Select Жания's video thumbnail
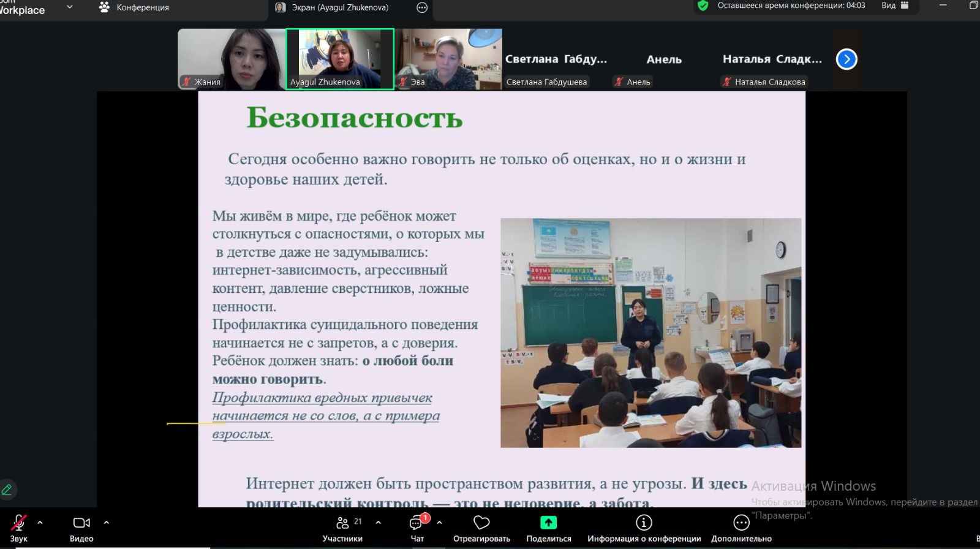 (x=232, y=59)
